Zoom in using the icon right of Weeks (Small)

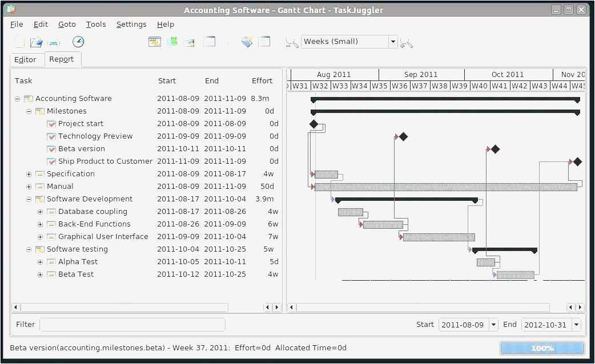(407, 43)
